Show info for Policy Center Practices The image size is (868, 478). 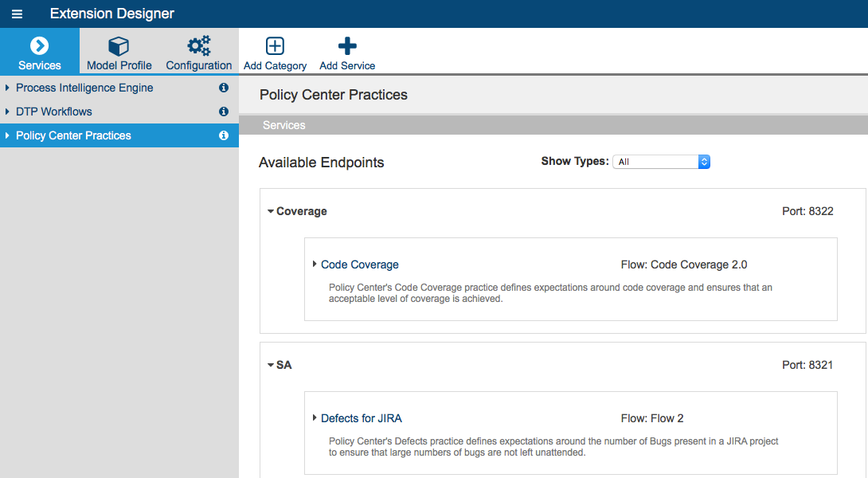[x=224, y=135]
